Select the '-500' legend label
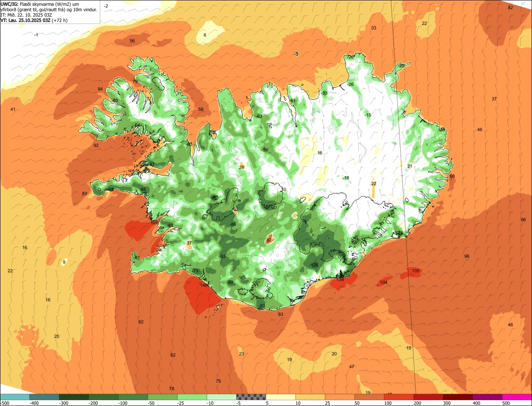532x406 pixels. [5, 403]
